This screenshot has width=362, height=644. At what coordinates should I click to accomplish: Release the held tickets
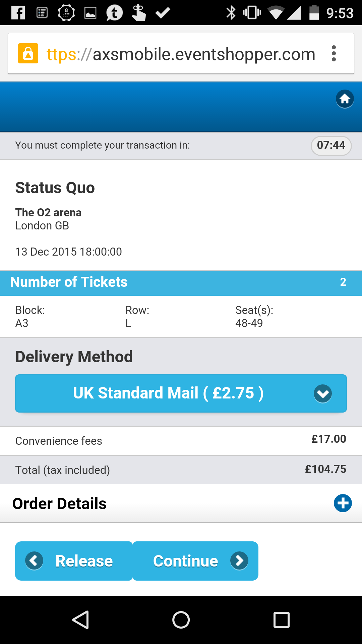[74, 561]
